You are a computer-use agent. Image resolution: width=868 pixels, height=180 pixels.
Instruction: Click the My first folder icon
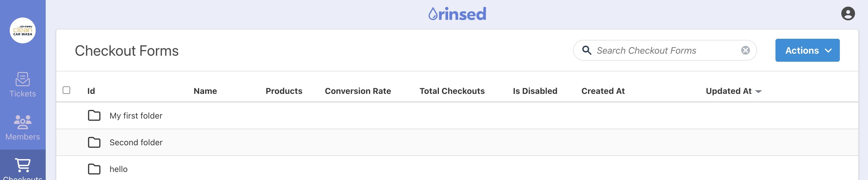pyautogui.click(x=94, y=115)
